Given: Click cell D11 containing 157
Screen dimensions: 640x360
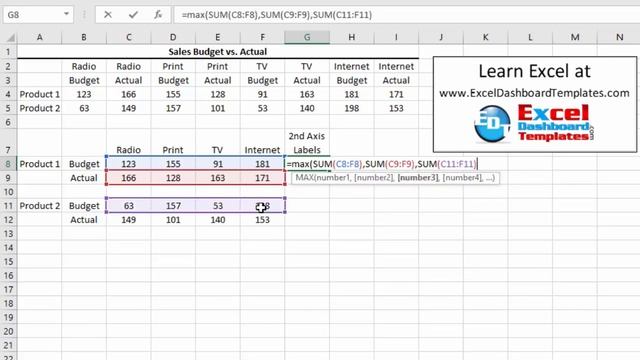Looking at the screenshot, I should (x=173, y=206).
